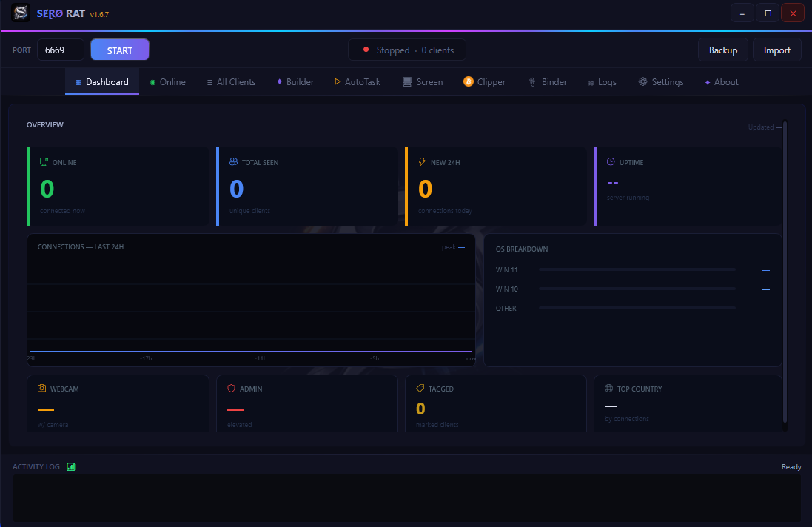Image resolution: width=812 pixels, height=527 pixels.
Task: Click the "ACTIVITY LOG" label
Action: tap(36, 466)
